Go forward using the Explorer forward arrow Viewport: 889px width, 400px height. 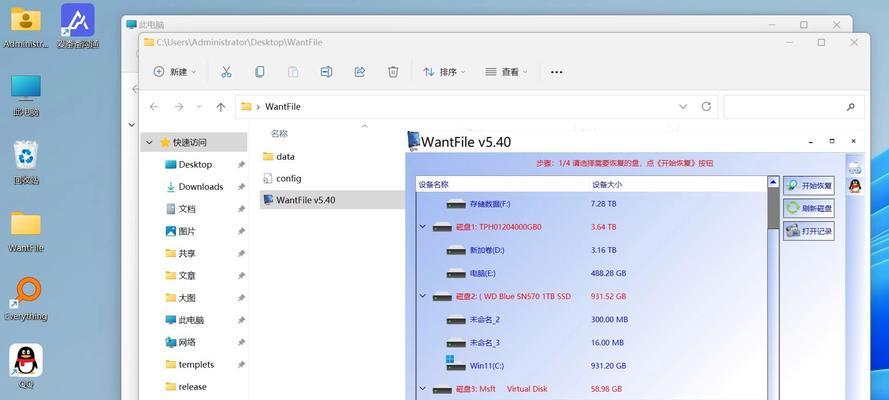(179, 107)
